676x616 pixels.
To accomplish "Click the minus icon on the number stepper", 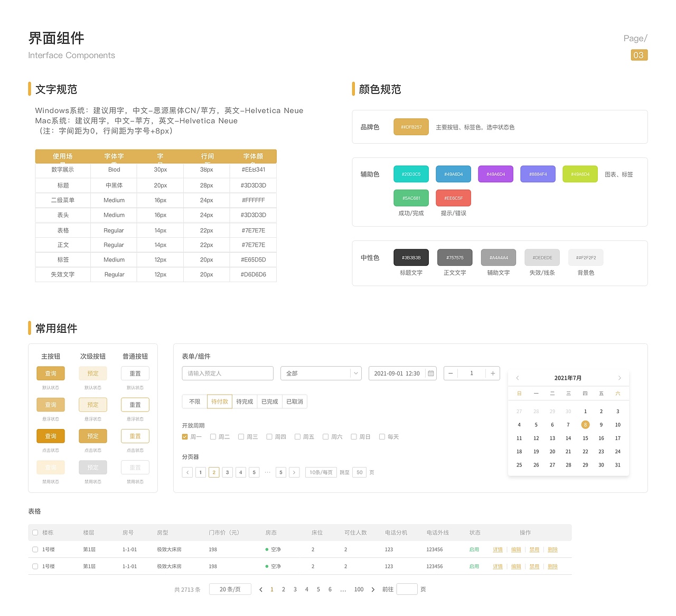I will (x=450, y=373).
